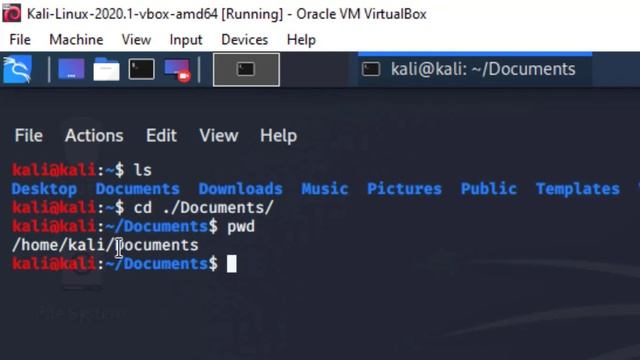
Task: Click the terminal cursor block at prompt
Action: [x=231, y=264]
